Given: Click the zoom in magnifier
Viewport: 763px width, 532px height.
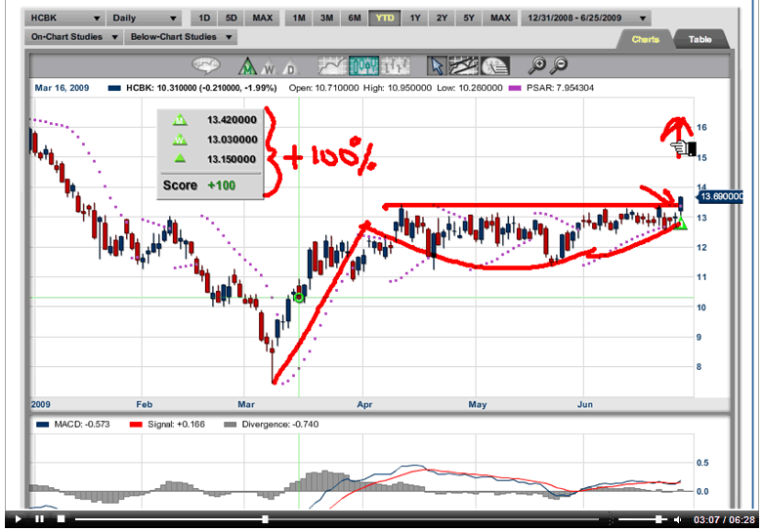Looking at the screenshot, I should coord(537,66).
